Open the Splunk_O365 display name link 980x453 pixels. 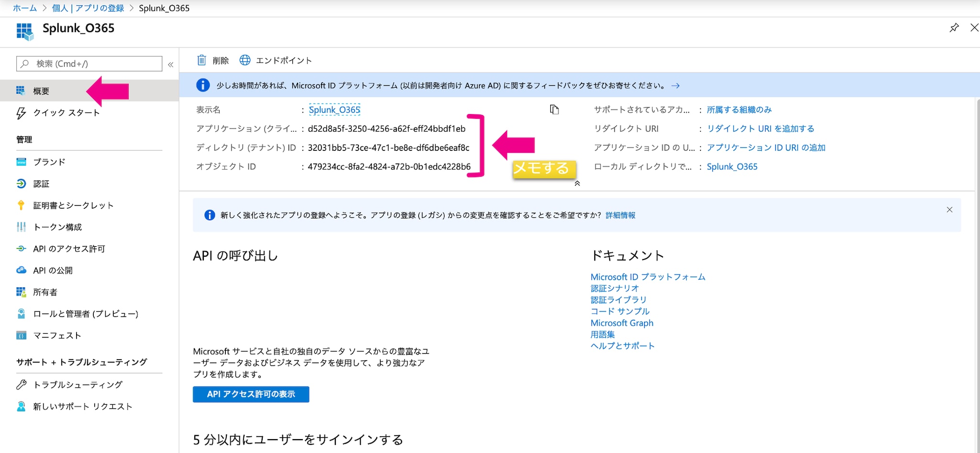(334, 110)
